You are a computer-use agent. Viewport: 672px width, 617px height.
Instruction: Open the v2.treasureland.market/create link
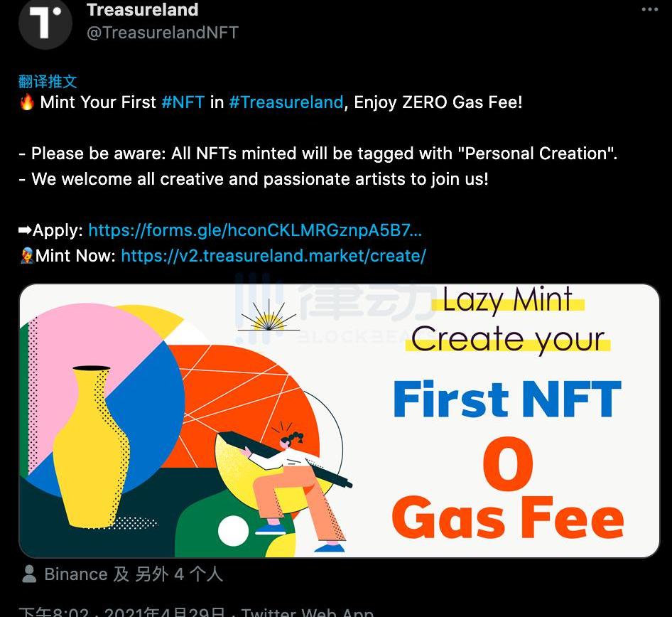point(273,256)
